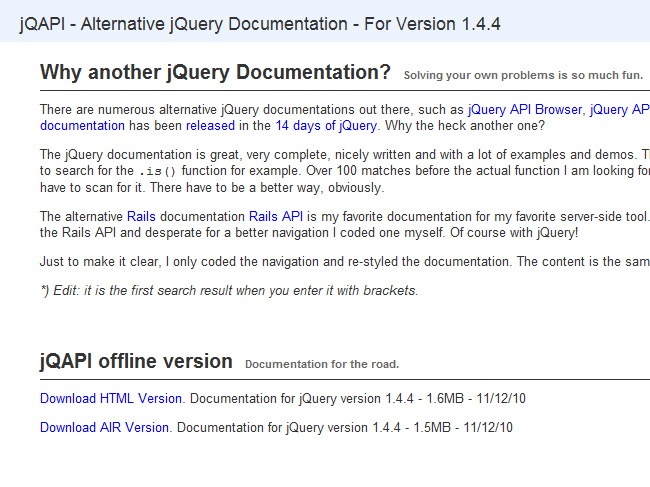The height and width of the screenshot is (487, 650).
Task: Click the '1.5MB - 11/12/10' text
Action: click(463, 427)
